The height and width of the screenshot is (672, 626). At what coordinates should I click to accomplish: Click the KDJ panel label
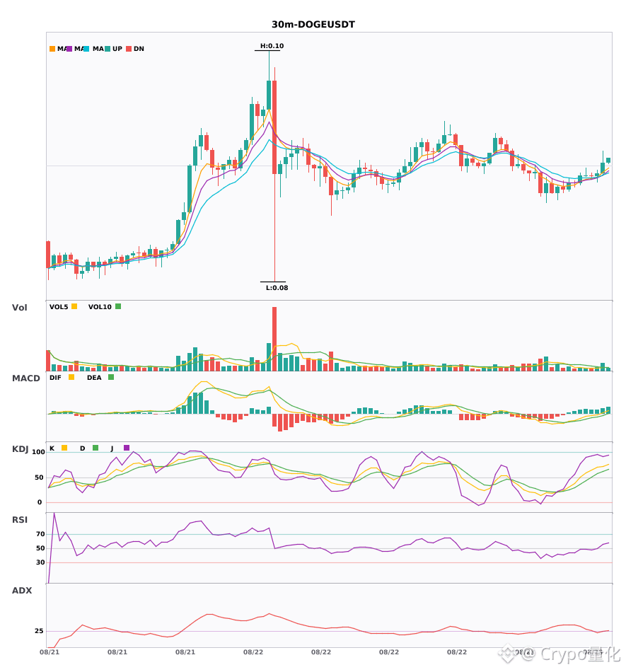pos(20,448)
